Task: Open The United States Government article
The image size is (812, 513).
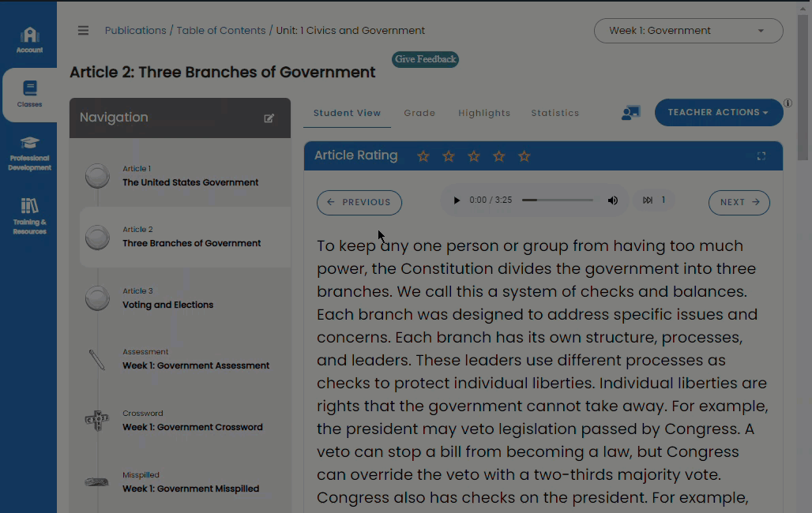Action: [x=190, y=182]
